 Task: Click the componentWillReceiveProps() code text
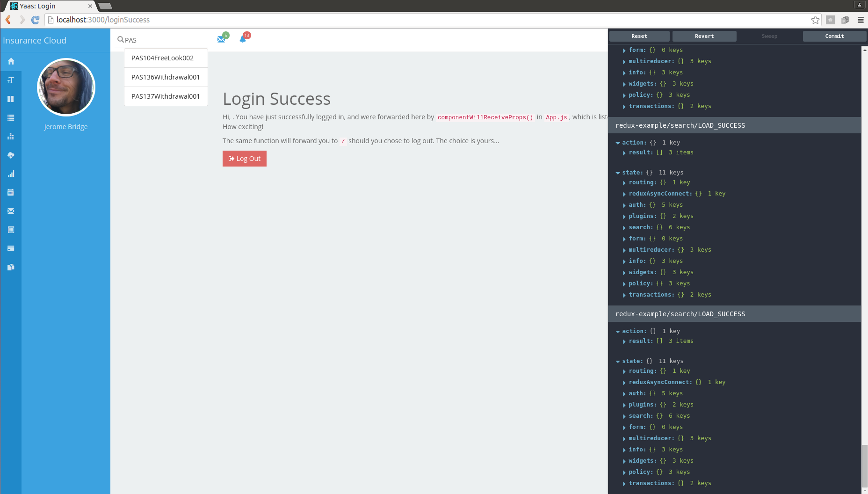pyautogui.click(x=485, y=117)
